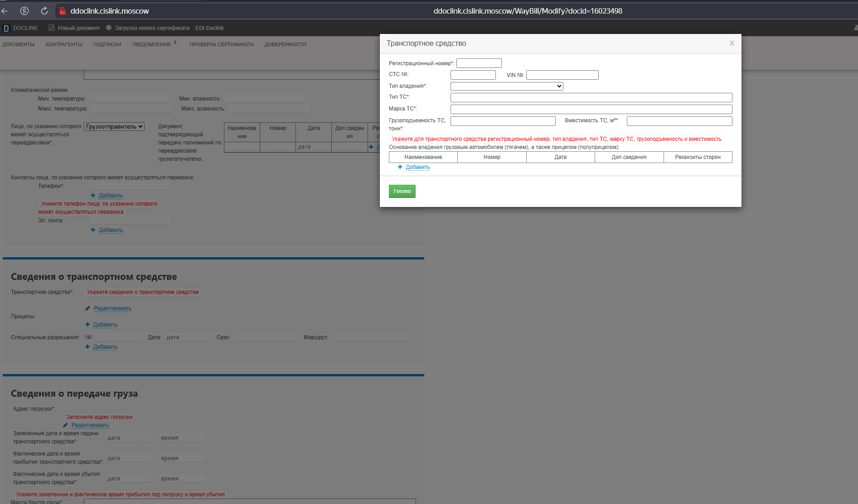Focus the Регистрационный номер input field
Image resolution: width=858 pixels, height=504 pixels.
click(479, 63)
